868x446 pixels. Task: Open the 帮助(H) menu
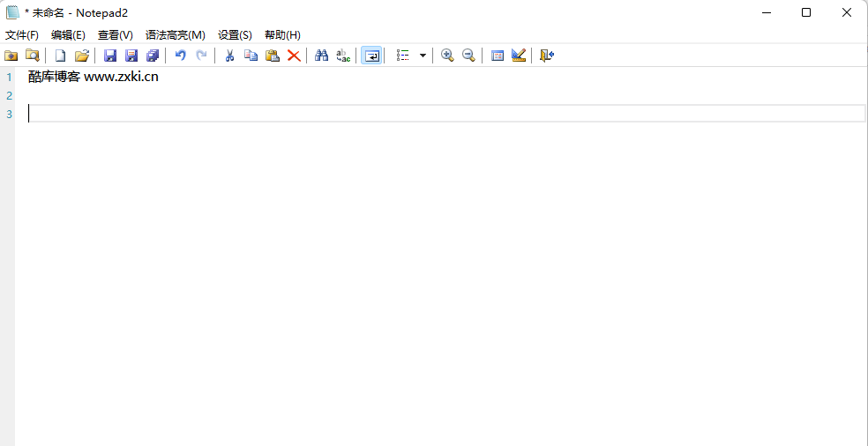282,35
